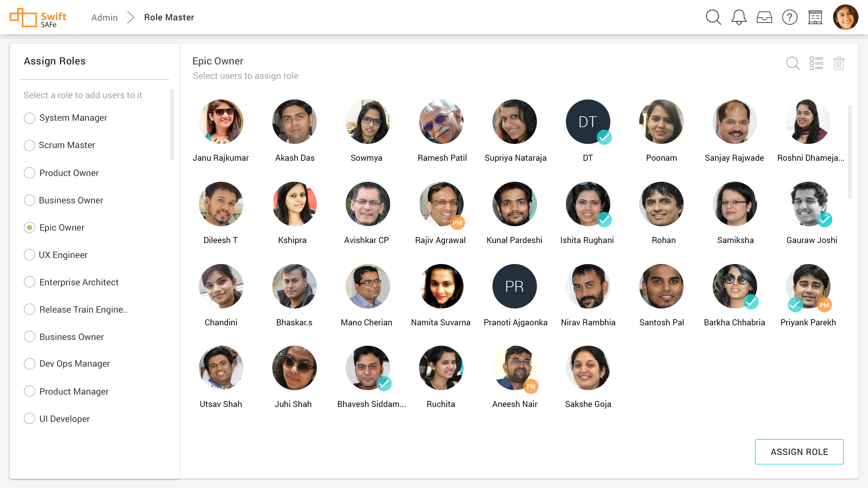Select user Pranoti Ajgaonka PR avatar
868x488 pixels.
coord(514,286)
